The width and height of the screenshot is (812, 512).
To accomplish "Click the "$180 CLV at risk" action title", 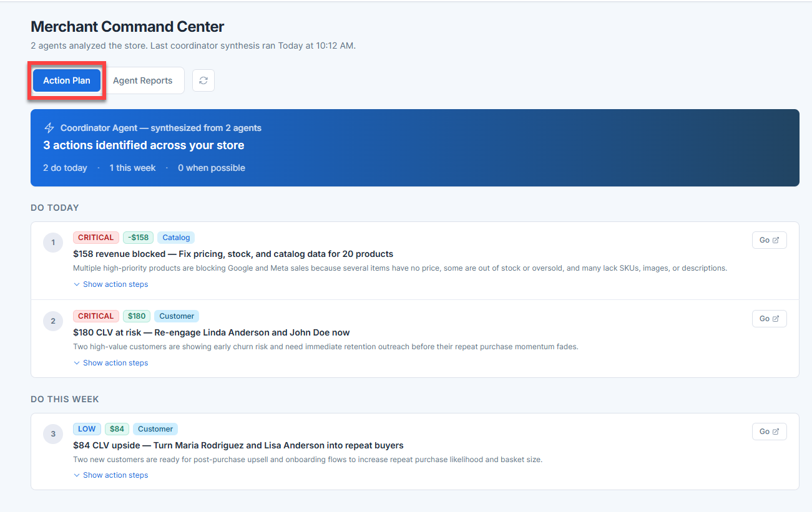I will (212, 332).
